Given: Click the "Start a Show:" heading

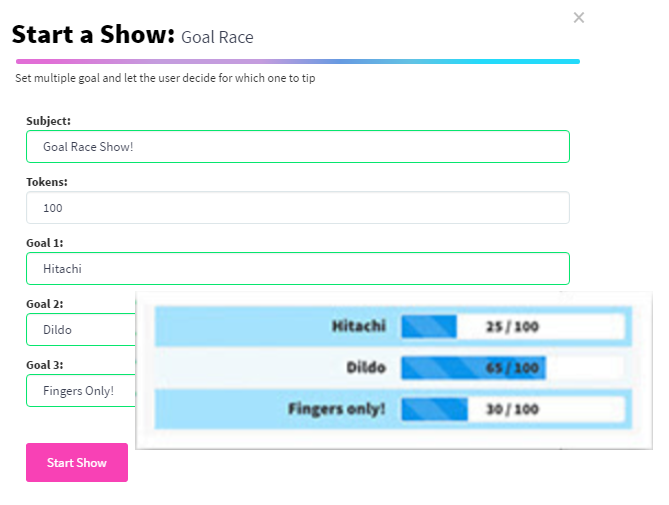Looking at the screenshot, I should (93, 35).
